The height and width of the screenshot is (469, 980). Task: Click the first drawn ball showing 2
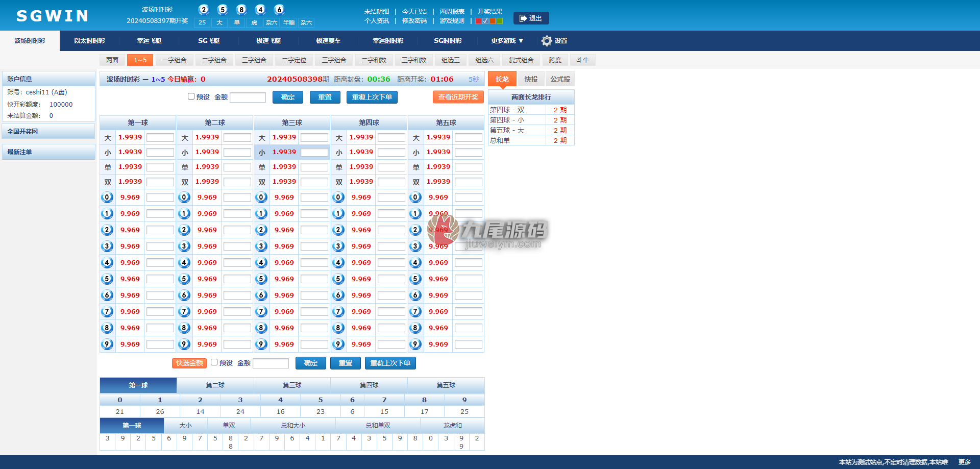click(204, 10)
